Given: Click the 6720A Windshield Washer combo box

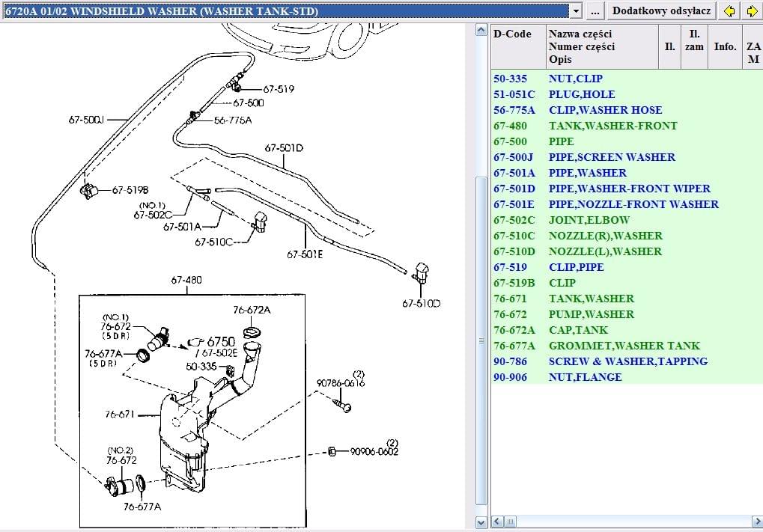Looking at the screenshot, I should (292, 10).
